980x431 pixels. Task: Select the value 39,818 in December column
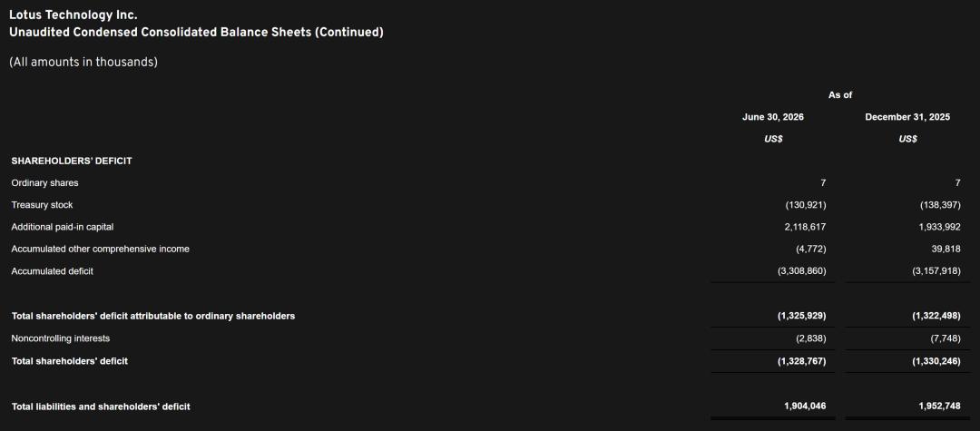pyautogui.click(x=946, y=249)
